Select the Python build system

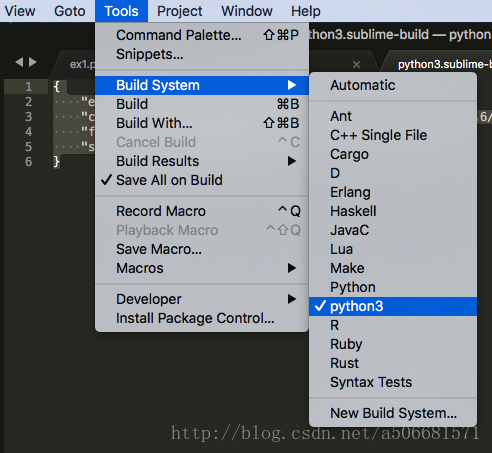tap(393, 287)
